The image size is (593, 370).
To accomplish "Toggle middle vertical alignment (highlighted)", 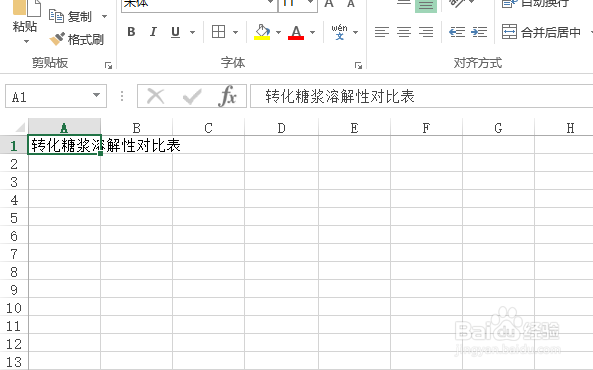I will click(x=426, y=5).
